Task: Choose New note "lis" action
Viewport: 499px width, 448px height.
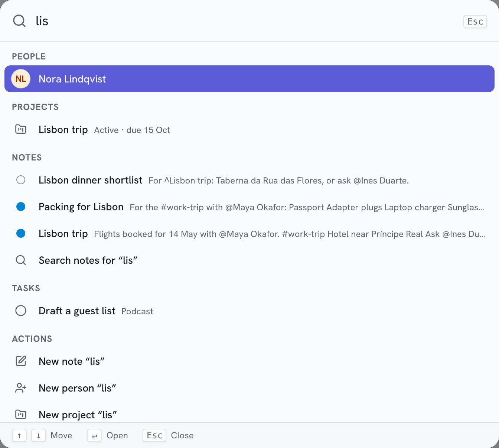Action: coord(249,361)
